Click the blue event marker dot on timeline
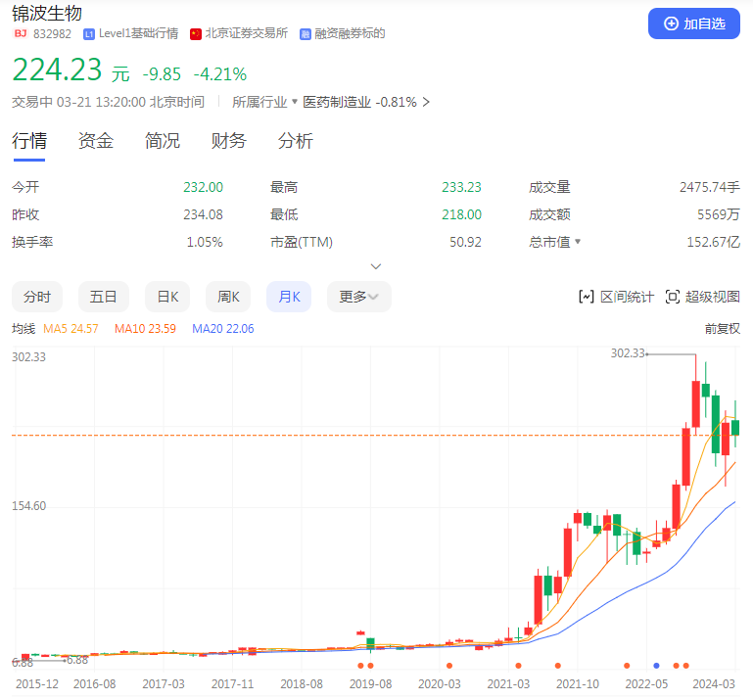 656,666
